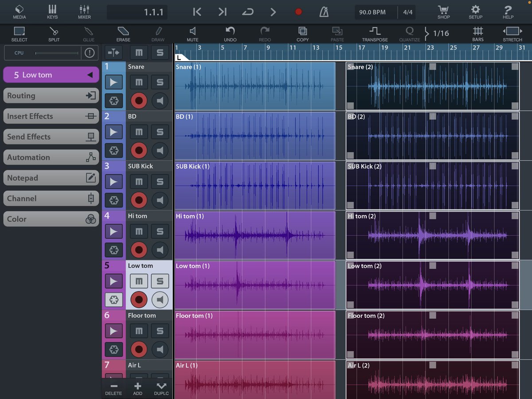Toggle the metronome click
Viewport: 532px width, 399px height.
point(324,12)
